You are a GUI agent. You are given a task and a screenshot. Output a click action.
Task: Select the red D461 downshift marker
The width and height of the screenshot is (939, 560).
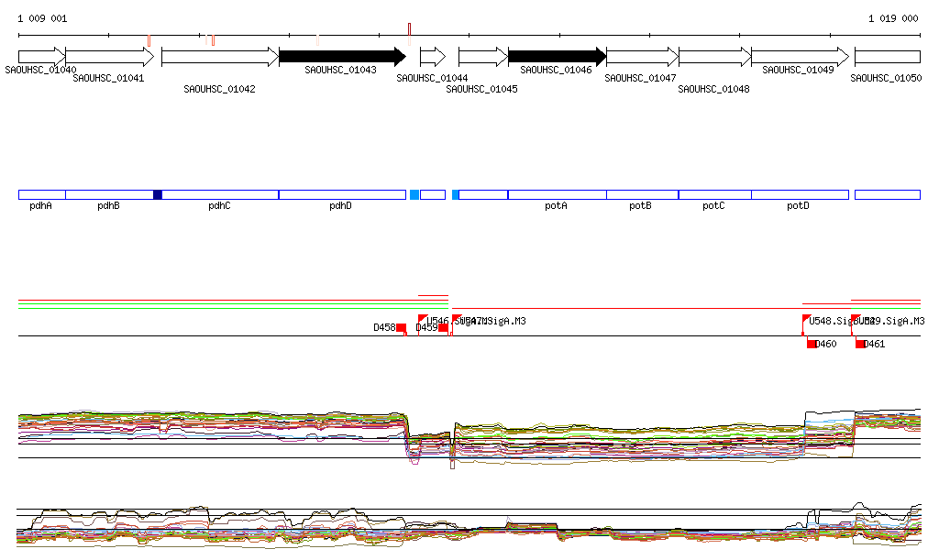tap(860, 344)
